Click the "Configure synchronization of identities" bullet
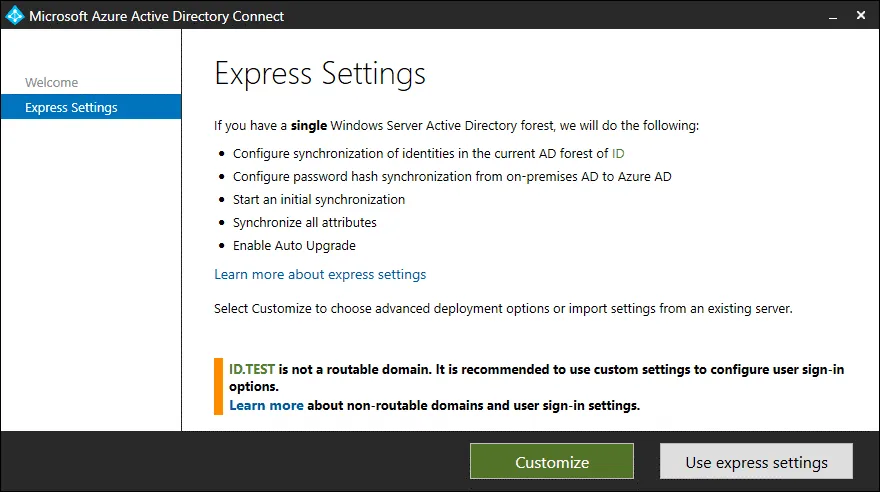880x492 pixels. click(x=420, y=153)
